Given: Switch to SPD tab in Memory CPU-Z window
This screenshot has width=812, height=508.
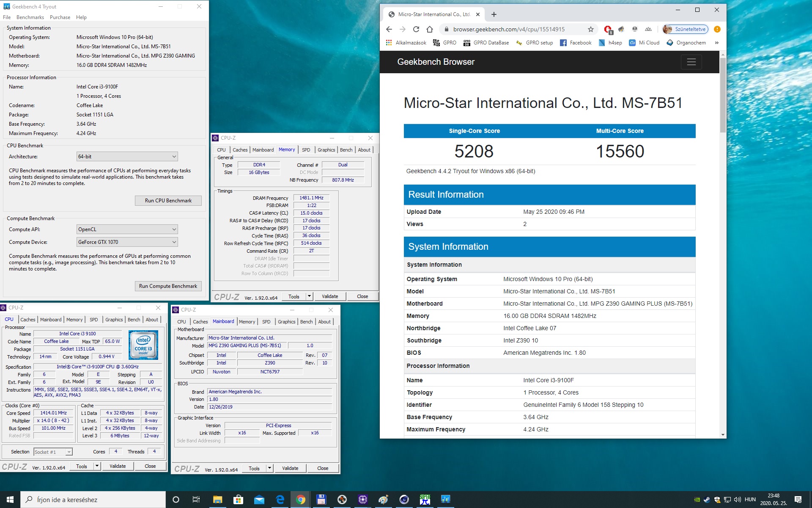Looking at the screenshot, I should [306, 150].
